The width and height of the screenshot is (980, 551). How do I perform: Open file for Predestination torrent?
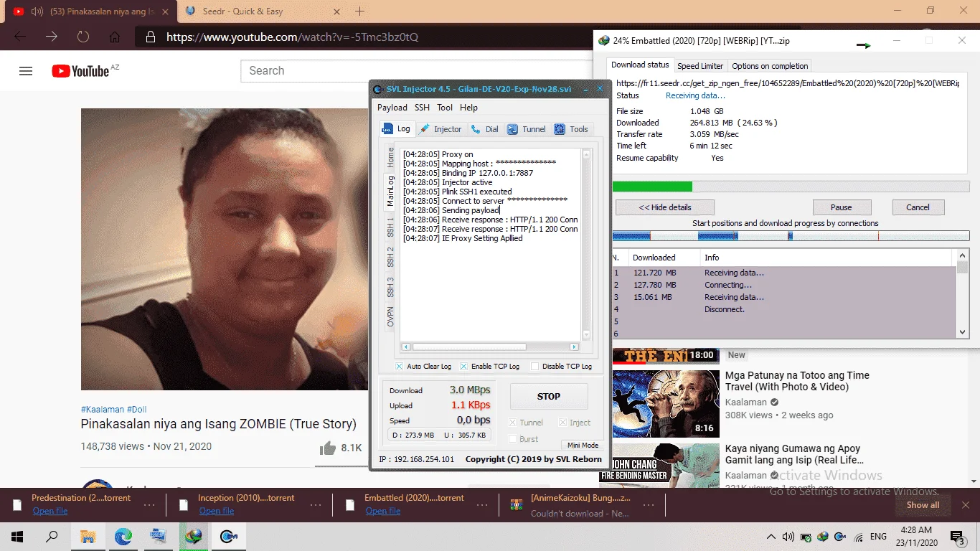coord(50,511)
